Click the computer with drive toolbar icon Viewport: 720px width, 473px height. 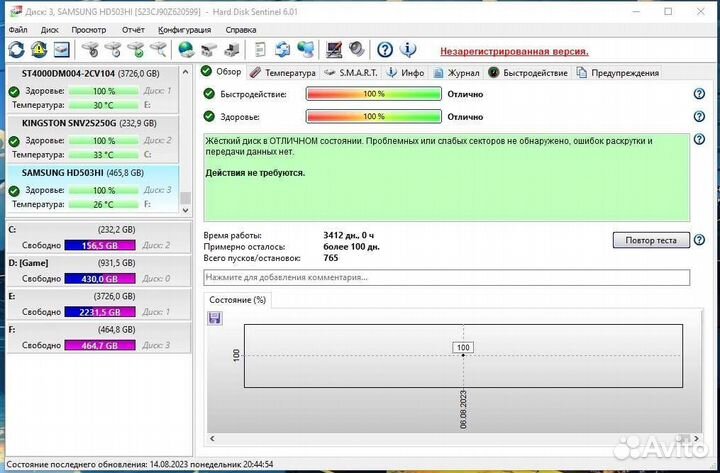click(x=232, y=50)
